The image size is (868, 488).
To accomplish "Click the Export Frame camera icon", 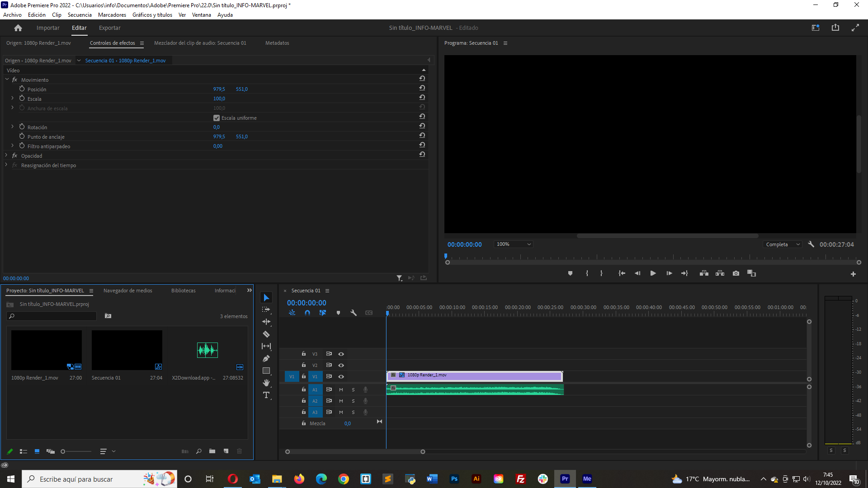I will pyautogui.click(x=736, y=273).
